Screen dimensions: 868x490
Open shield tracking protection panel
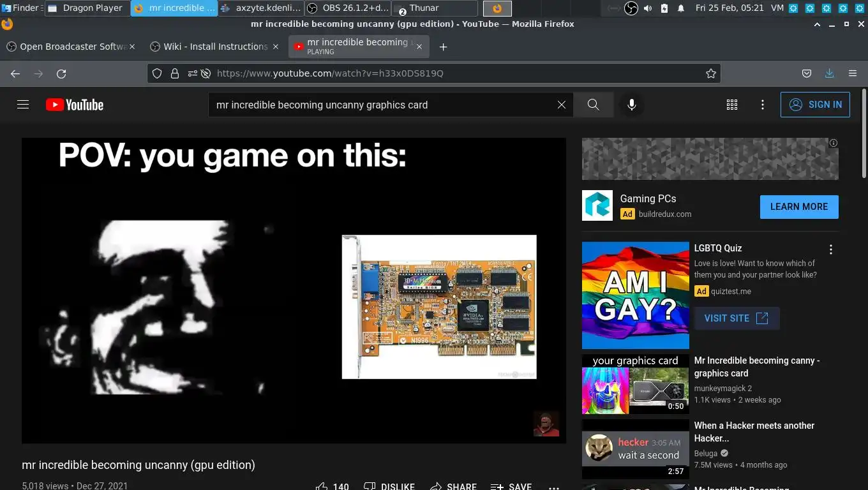[157, 73]
